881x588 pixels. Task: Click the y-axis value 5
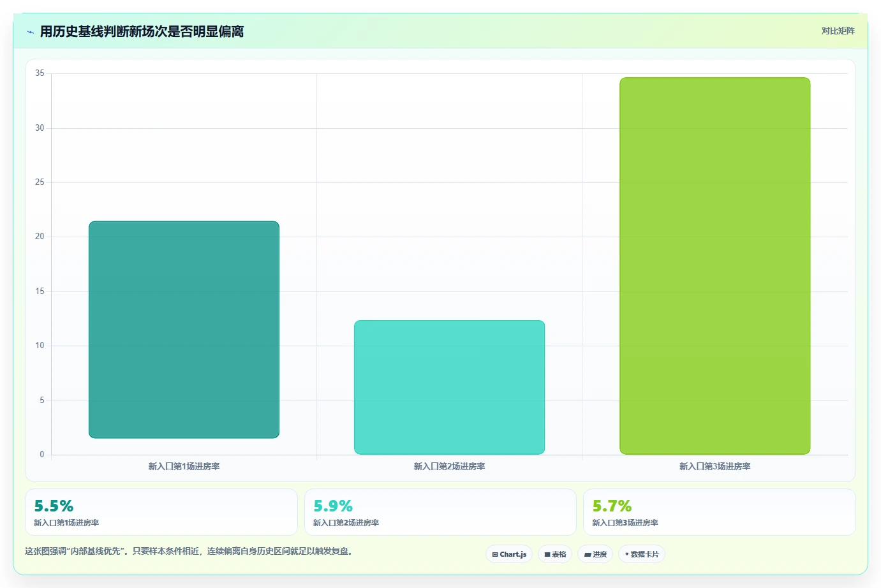(x=42, y=401)
